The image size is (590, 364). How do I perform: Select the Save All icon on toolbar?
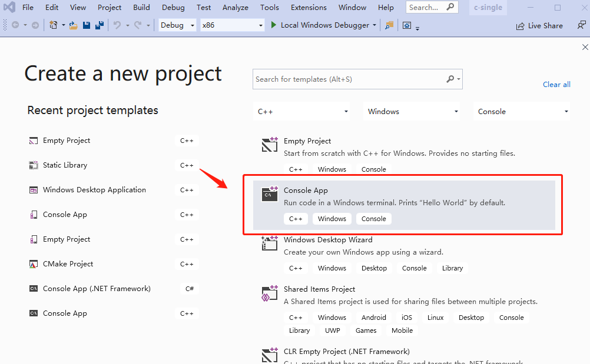(x=99, y=25)
